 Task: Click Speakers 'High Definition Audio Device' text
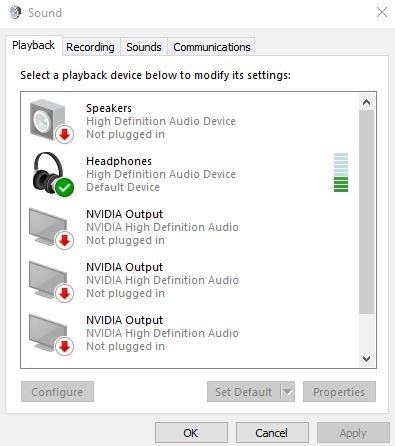point(161,121)
